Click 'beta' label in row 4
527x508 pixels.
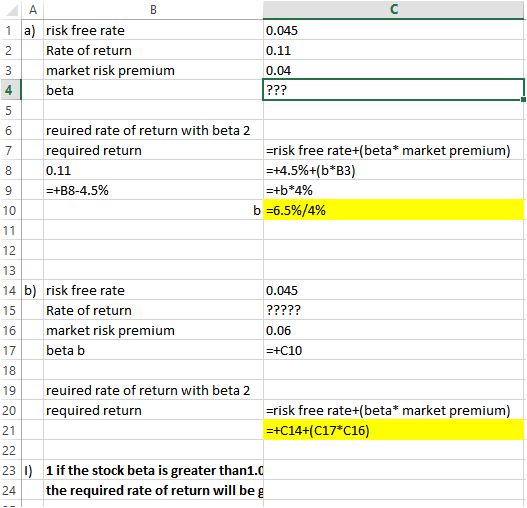tap(60, 90)
